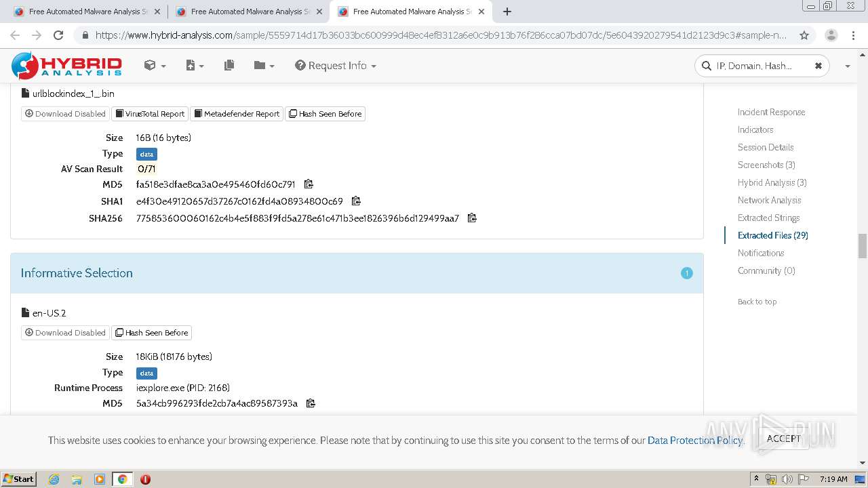Go to Community (0) section

click(766, 270)
